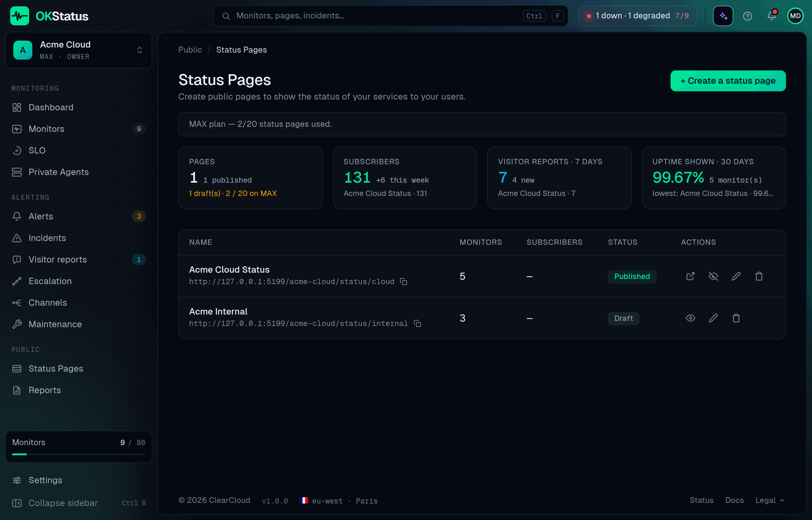Unpublish Acme Cloud Status with crossed-eye icon
Image resolution: width=812 pixels, height=520 pixels.
click(x=713, y=276)
